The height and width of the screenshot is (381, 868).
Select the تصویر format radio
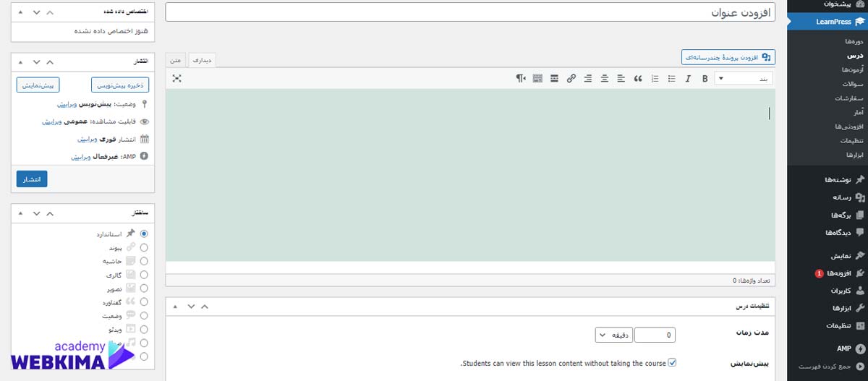[144, 288]
